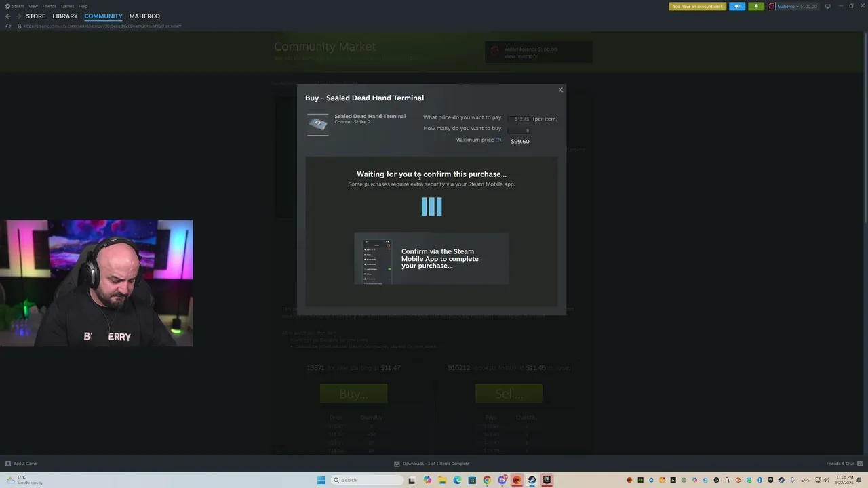Click the green Buy... button behind dialog
Image resolution: width=868 pixels, height=488 pixels.
pyautogui.click(x=353, y=394)
